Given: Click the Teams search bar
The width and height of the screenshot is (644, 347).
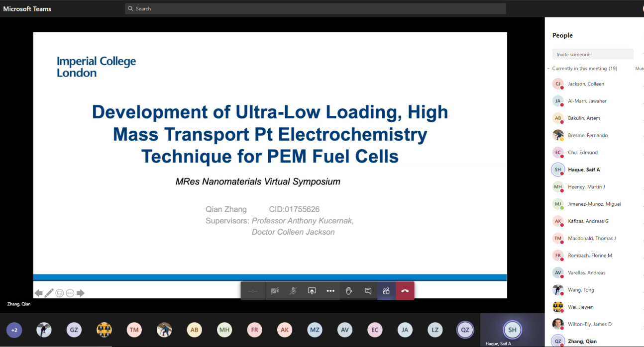Looking at the screenshot, I should [x=315, y=8].
